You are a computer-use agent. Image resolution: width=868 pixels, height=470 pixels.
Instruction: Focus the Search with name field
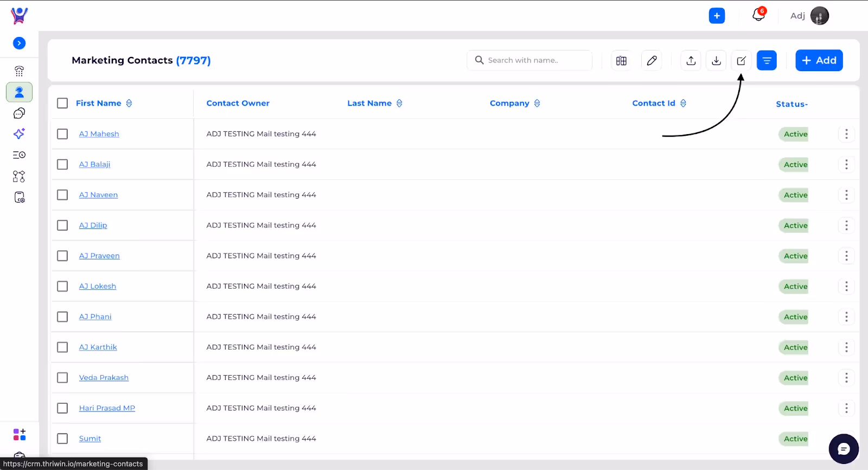tap(529, 60)
